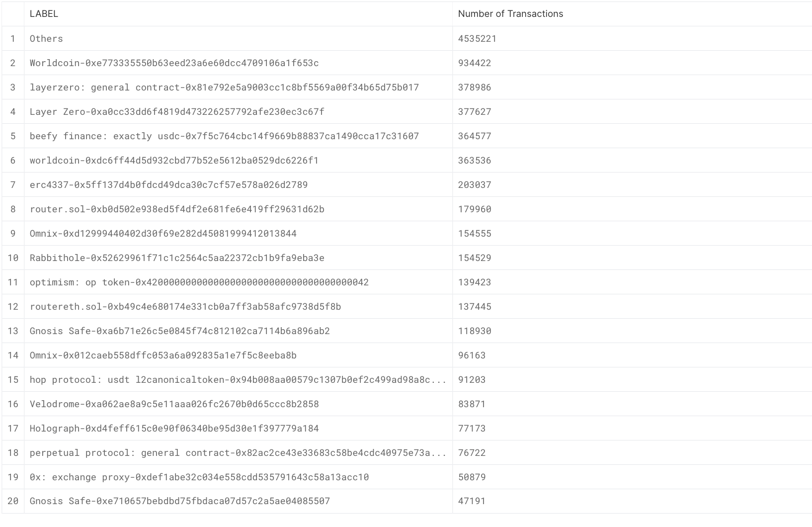Click the Velodrome label cell
812x527 pixels.
coord(174,404)
